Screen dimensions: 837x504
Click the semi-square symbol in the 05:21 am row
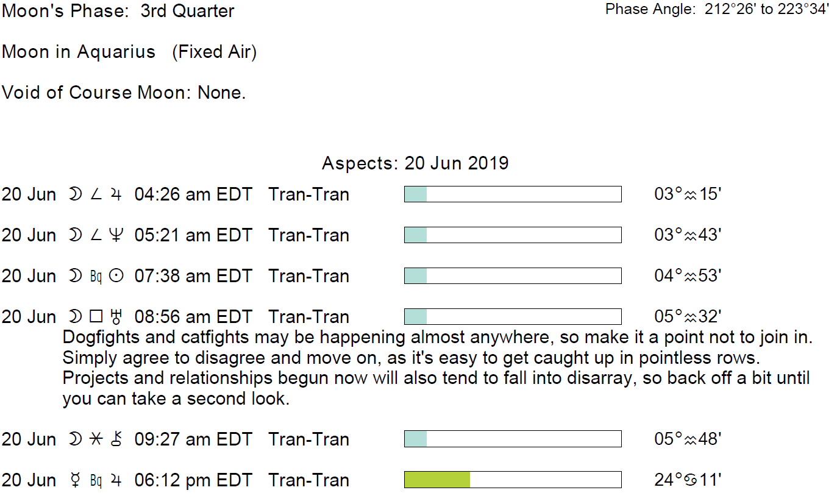[x=95, y=236]
